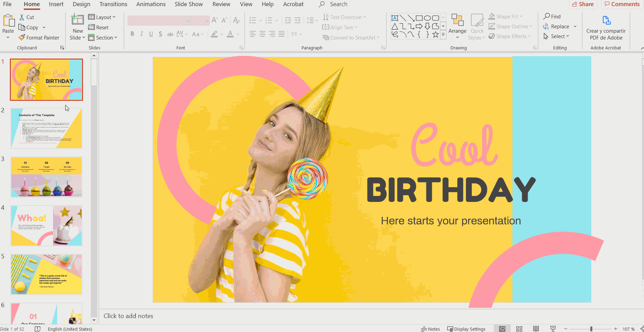Viewport: 644px width, 332px height.
Task: Open the Design ribbon tab
Action: (x=81, y=4)
